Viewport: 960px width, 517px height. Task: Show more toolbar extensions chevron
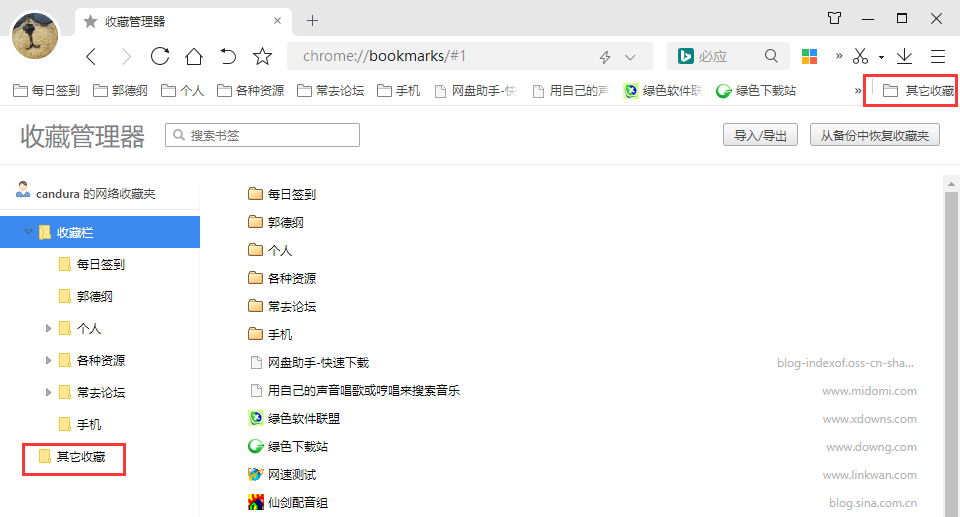pyautogui.click(x=839, y=56)
